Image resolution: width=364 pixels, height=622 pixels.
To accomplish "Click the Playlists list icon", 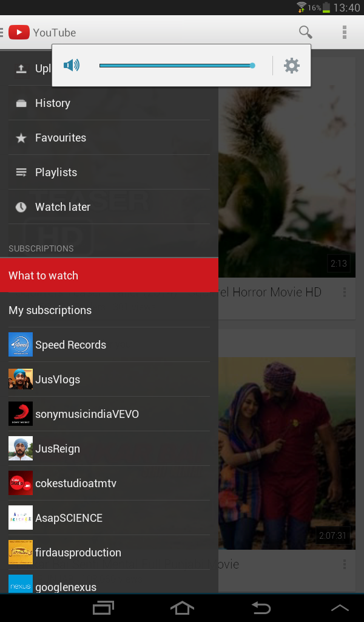I will (21, 173).
